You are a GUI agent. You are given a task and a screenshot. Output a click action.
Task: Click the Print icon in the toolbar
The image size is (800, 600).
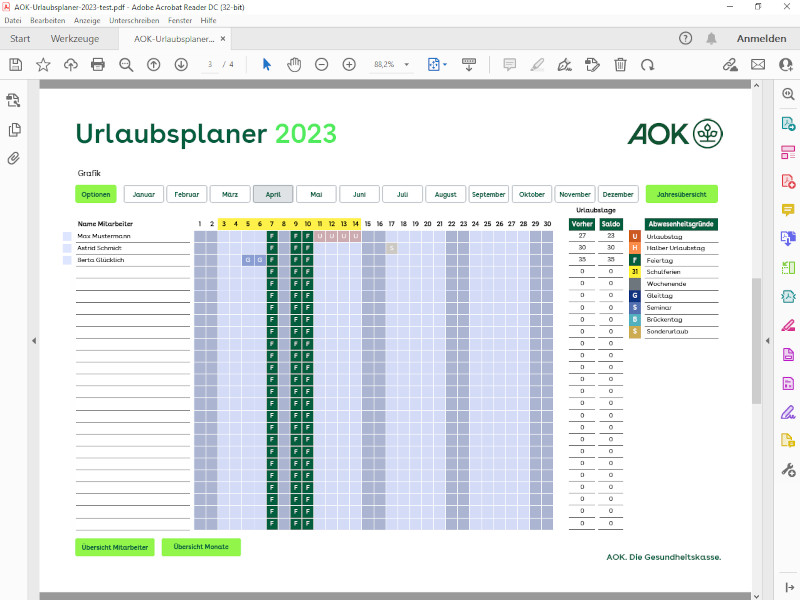pos(97,65)
